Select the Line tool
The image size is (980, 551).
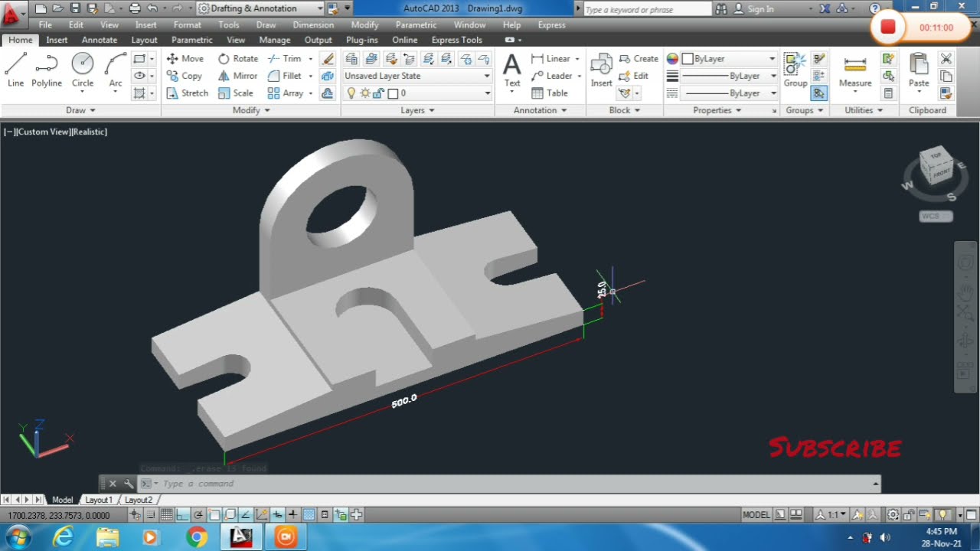pyautogui.click(x=15, y=70)
